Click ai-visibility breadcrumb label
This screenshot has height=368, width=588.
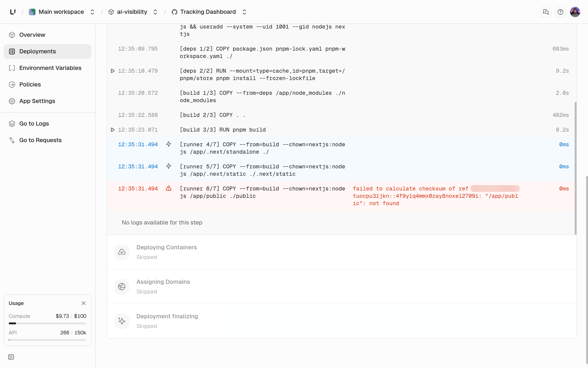[132, 12]
